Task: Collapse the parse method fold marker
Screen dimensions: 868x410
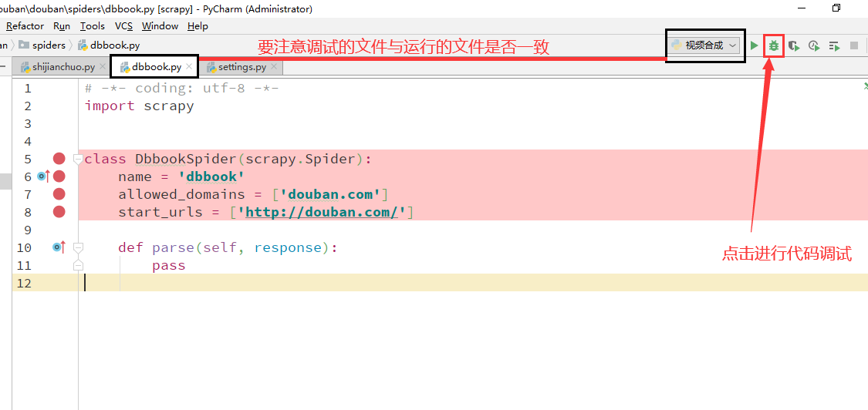Action: point(78,247)
